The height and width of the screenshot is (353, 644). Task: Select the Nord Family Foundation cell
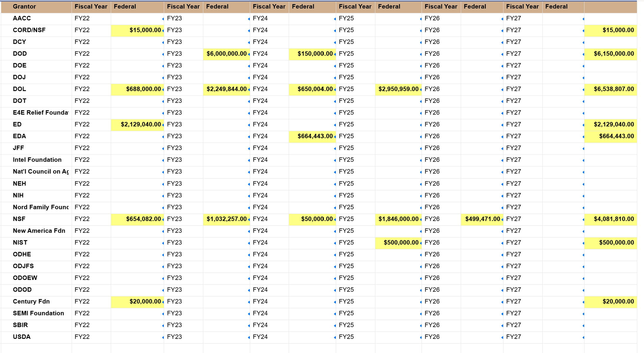point(36,207)
